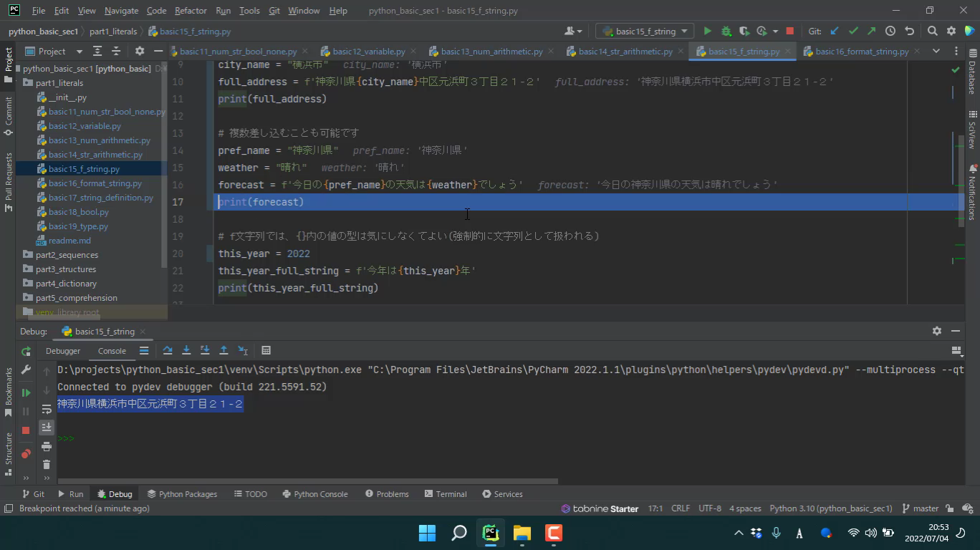This screenshot has width=980, height=550.
Task: Toggle scroll to end of console
Action: [x=47, y=427]
